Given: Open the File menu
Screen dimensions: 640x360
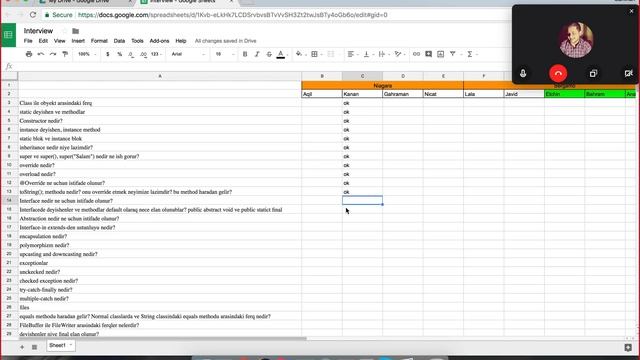Looking at the screenshot, I should (28, 41).
